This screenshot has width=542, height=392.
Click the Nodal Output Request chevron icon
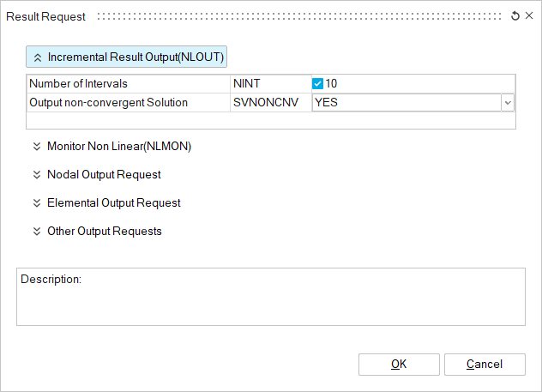coord(37,175)
